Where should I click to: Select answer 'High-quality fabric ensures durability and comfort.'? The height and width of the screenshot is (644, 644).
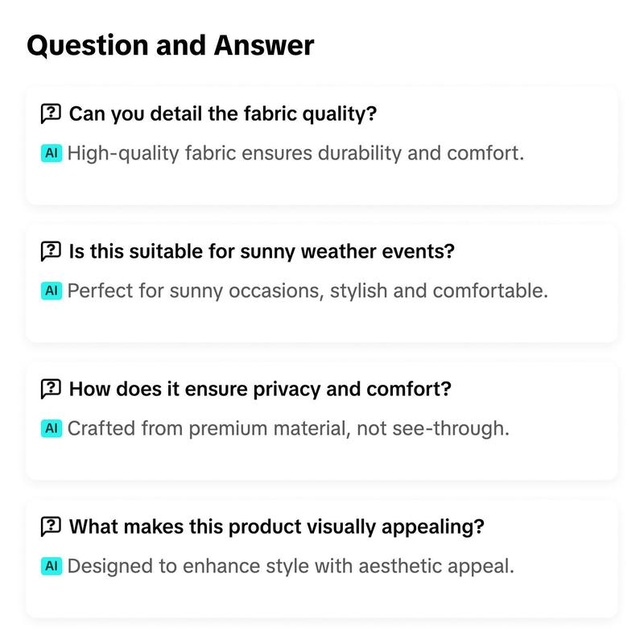point(295,154)
